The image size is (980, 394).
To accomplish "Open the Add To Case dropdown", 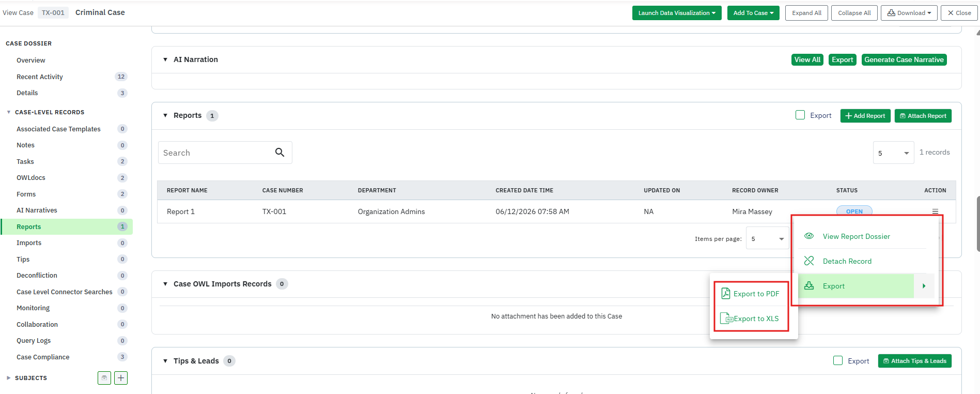I will click(x=753, y=13).
